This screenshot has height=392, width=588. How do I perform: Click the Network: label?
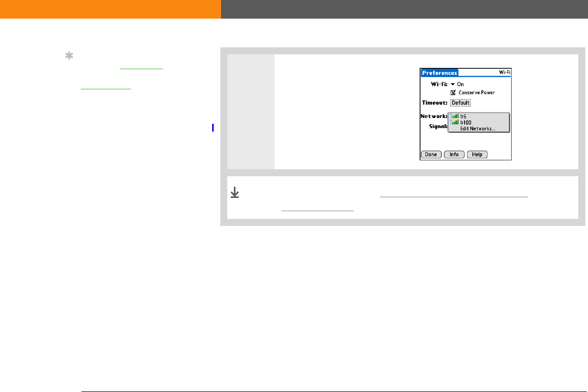tap(434, 116)
